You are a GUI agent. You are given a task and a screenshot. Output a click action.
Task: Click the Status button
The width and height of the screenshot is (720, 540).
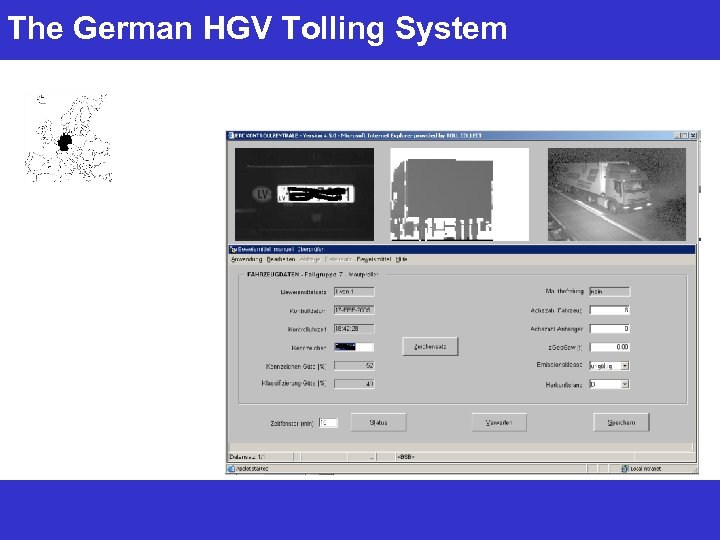coord(378,422)
